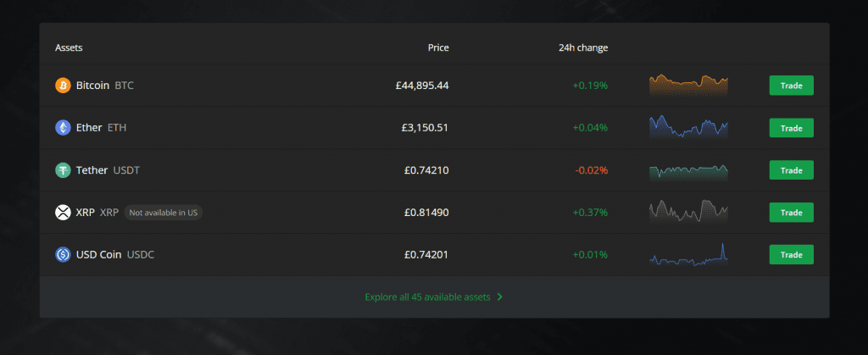Image resolution: width=868 pixels, height=355 pixels.
Task: Click the Trade button for Ether
Action: pos(791,128)
